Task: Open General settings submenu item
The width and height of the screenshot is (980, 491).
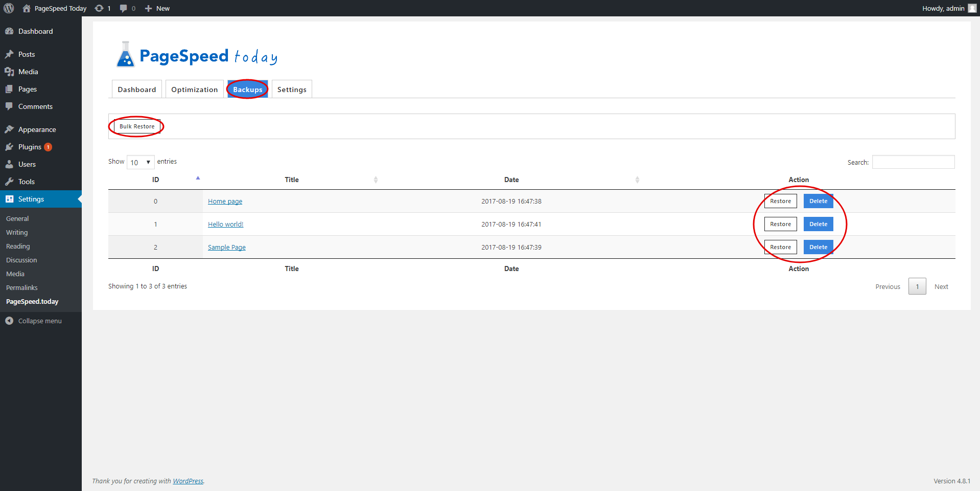Action: tap(17, 218)
